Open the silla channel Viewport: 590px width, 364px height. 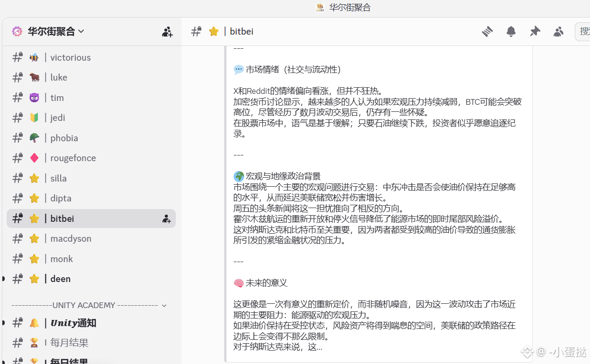(x=91, y=178)
